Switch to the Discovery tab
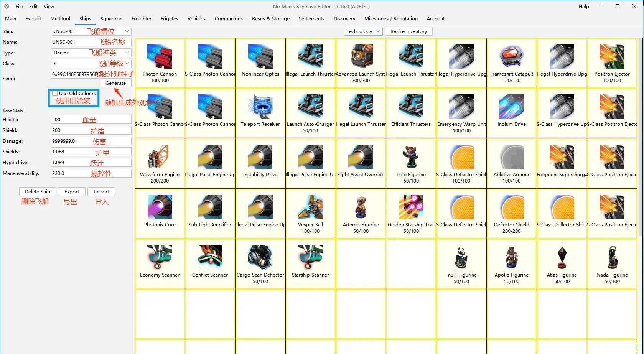The width and height of the screenshot is (644, 354). point(344,19)
